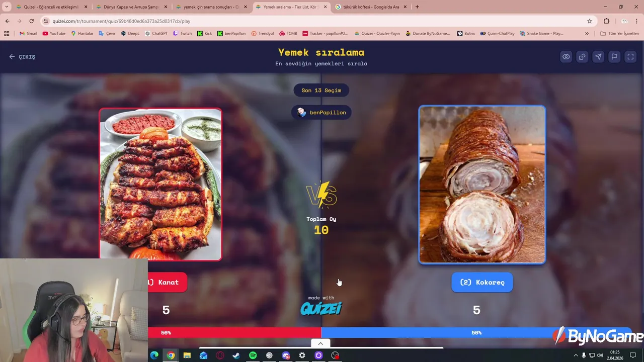Open the notifications center icon

[x=633, y=355]
